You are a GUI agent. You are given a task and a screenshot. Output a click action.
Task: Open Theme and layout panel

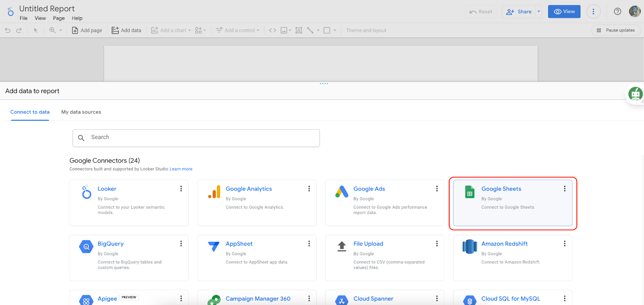coord(366,30)
